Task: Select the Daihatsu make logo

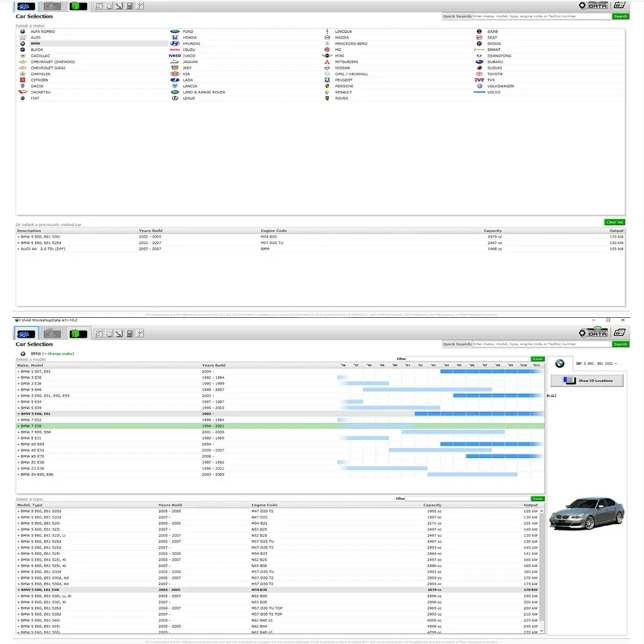Action: coord(23,92)
